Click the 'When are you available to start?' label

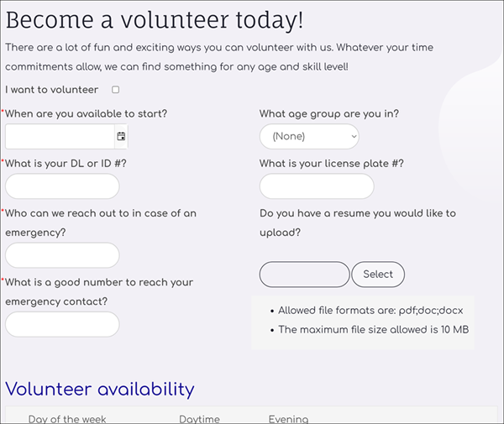(x=87, y=113)
